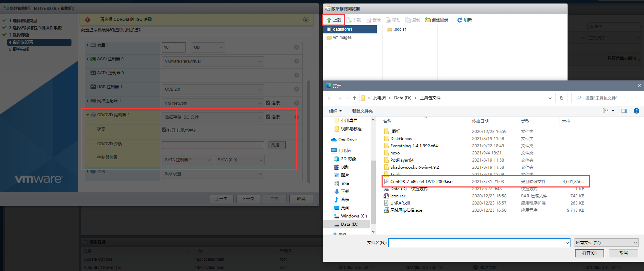Open the file dialog help icon
The width and height of the screenshot is (644, 271).
tap(636, 111)
